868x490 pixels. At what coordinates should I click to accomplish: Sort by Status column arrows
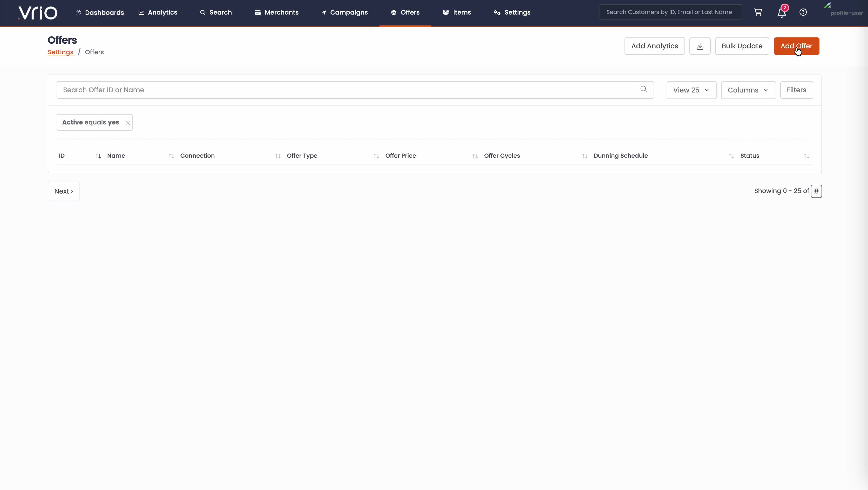[806, 156]
